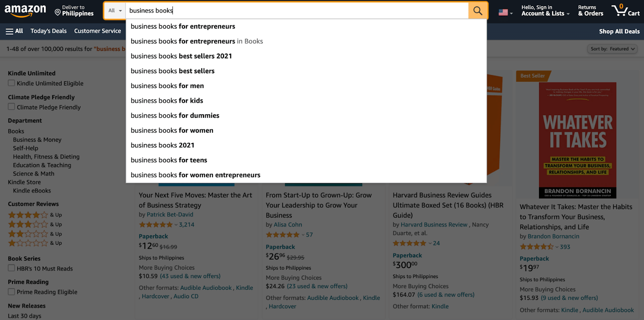The width and height of the screenshot is (644, 320).
Task: Open the Whatever It Takes book cover
Action: tap(577, 140)
